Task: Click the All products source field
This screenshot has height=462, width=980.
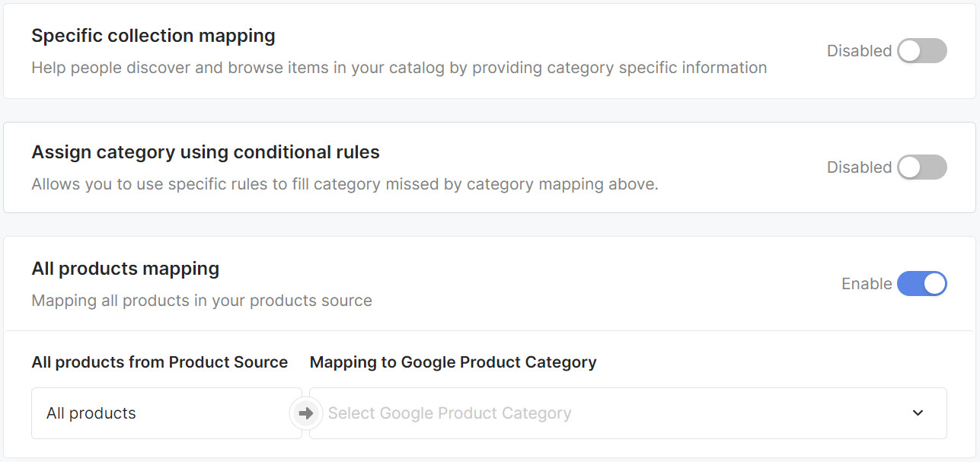Action: pos(166,413)
